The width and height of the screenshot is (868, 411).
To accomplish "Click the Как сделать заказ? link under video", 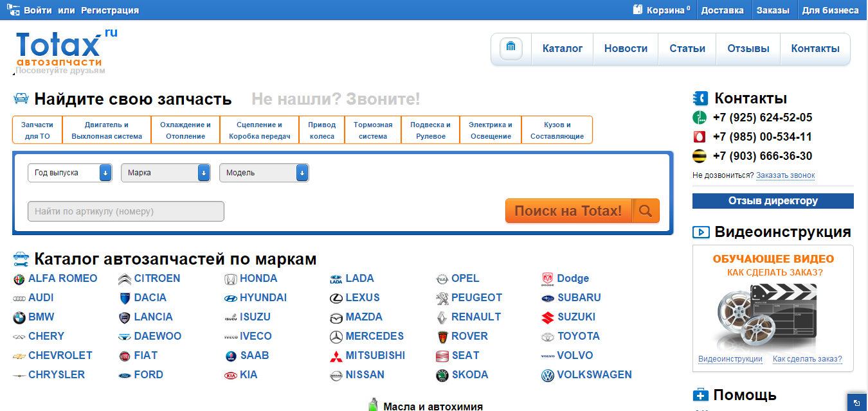I will pyautogui.click(x=807, y=359).
